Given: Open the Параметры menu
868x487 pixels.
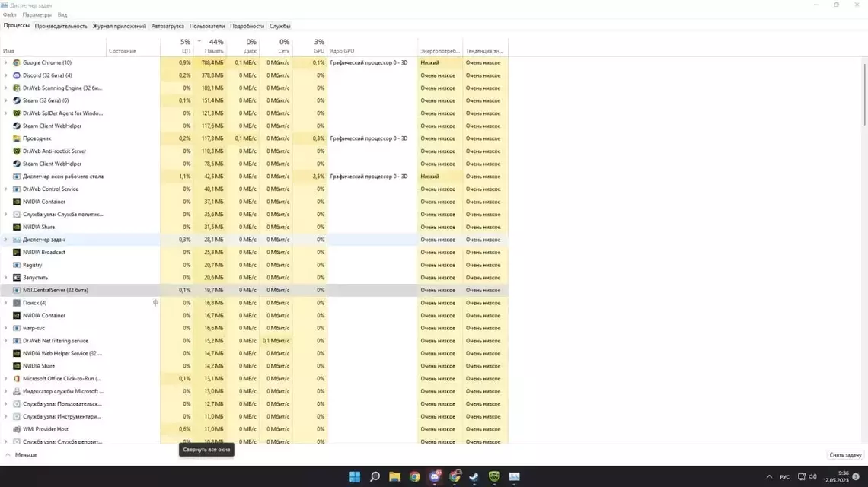Looking at the screenshot, I should pos(37,15).
